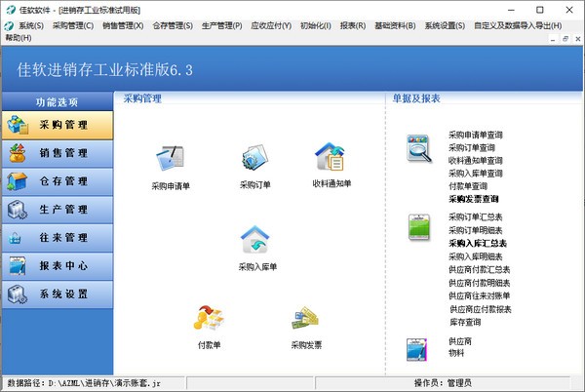The height and width of the screenshot is (392, 585).
Task: Minimize the inner MDI child window
Action: click(553, 39)
